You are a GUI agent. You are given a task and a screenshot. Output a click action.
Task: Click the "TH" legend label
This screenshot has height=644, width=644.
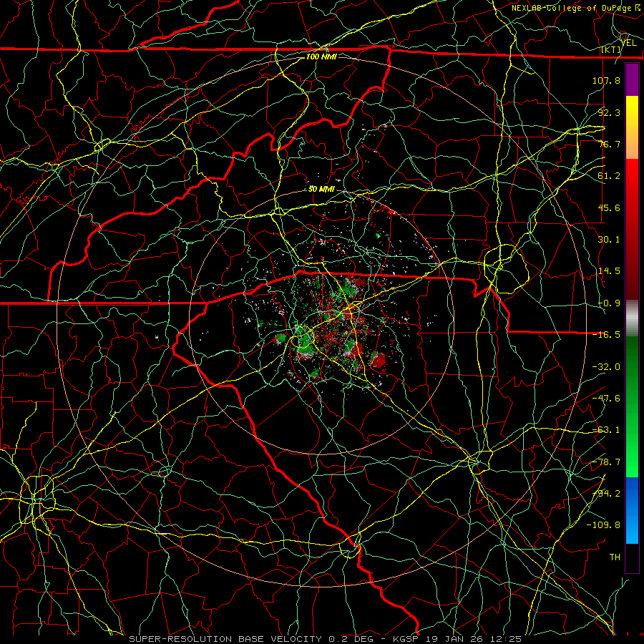pos(615,557)
